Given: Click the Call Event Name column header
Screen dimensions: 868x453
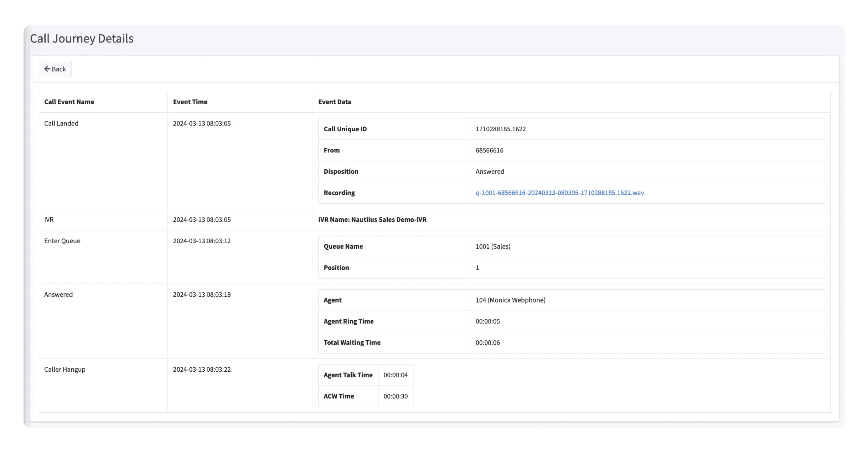Looking at the screenshot, I should (x=69, y=102).
